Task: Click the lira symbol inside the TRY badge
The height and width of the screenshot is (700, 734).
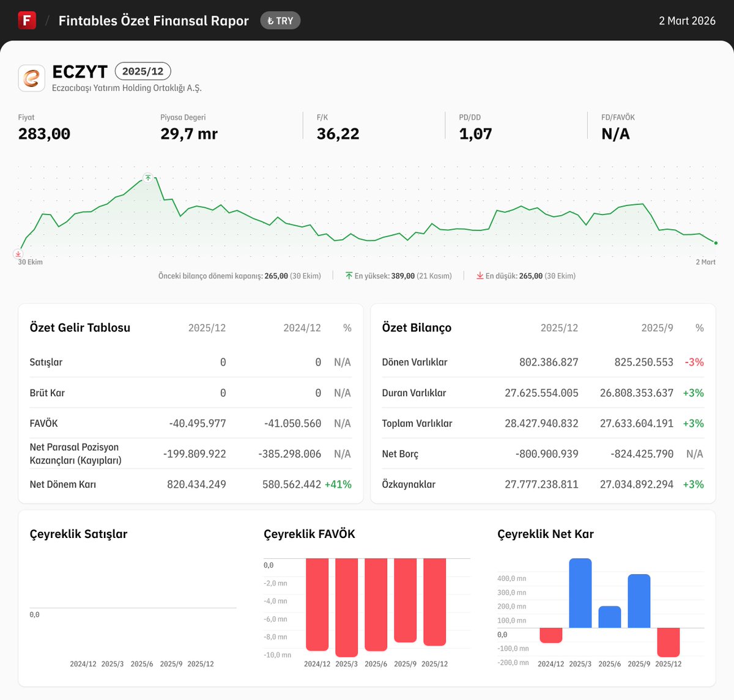Action: 269,20
